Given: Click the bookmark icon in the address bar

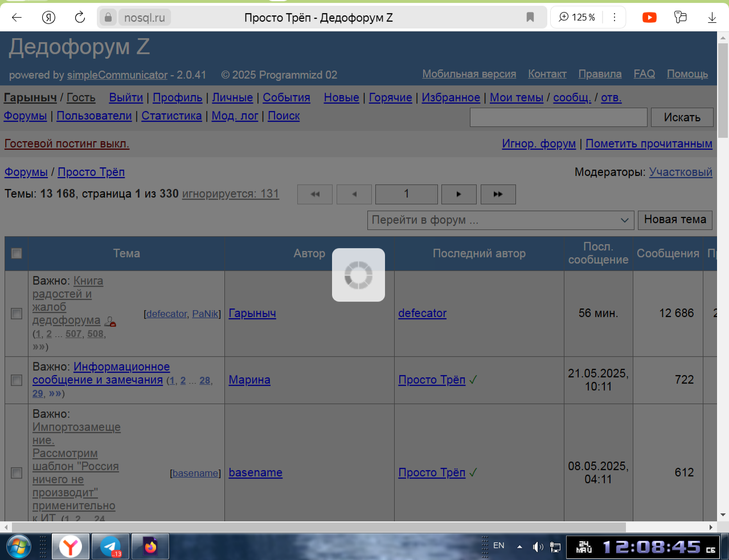Looking at the screenshot, I should point(530,18).
